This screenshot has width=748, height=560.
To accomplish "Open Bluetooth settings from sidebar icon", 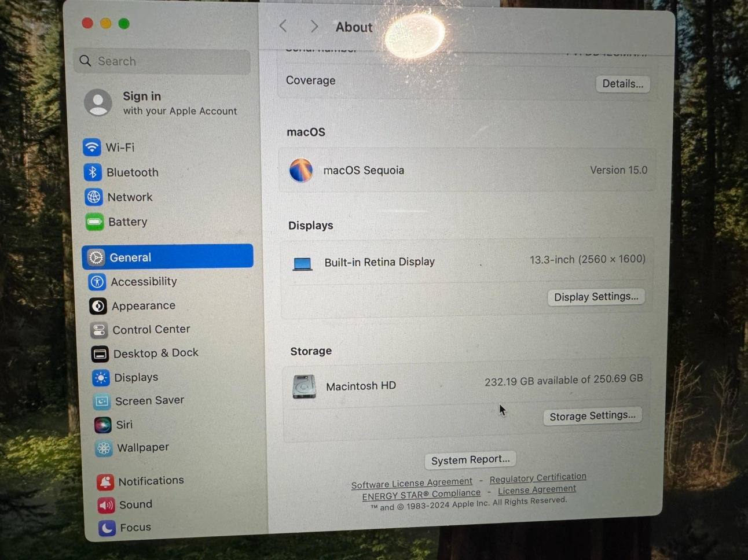I will (93, 172).
